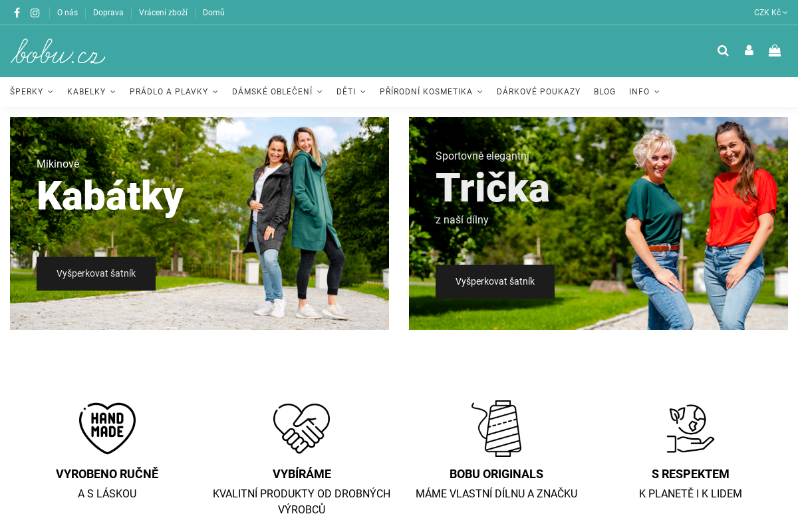Click Vyšperkovat šatník on Kabátky banner

click(x=96, y=273)
